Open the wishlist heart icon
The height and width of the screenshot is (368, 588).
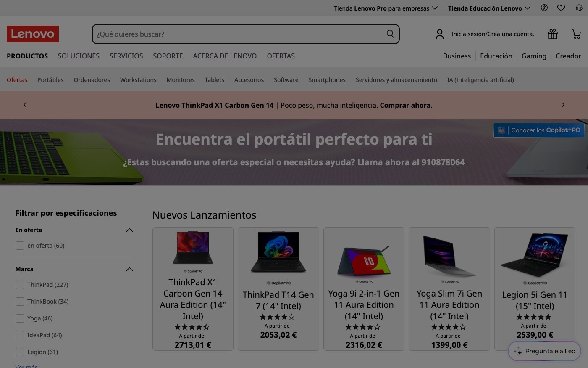[x=561, y=8]
